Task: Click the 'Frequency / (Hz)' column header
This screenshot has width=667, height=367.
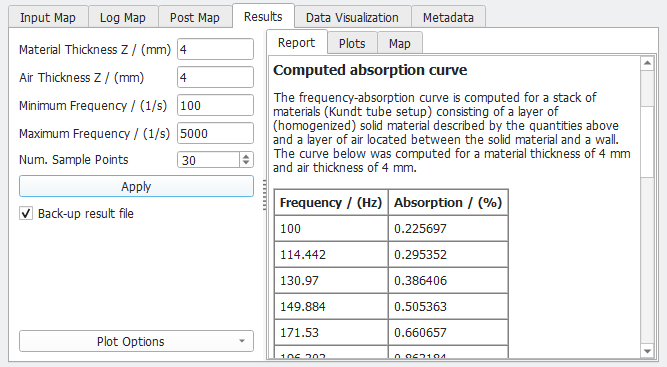Action: [x=331, y=202]
